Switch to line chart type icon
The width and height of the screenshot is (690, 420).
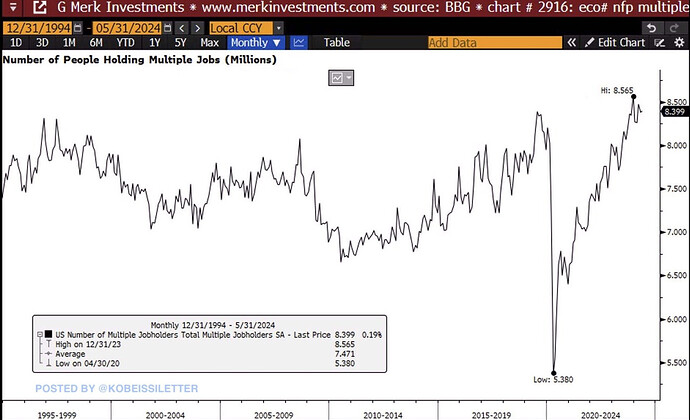click(300, 43)
